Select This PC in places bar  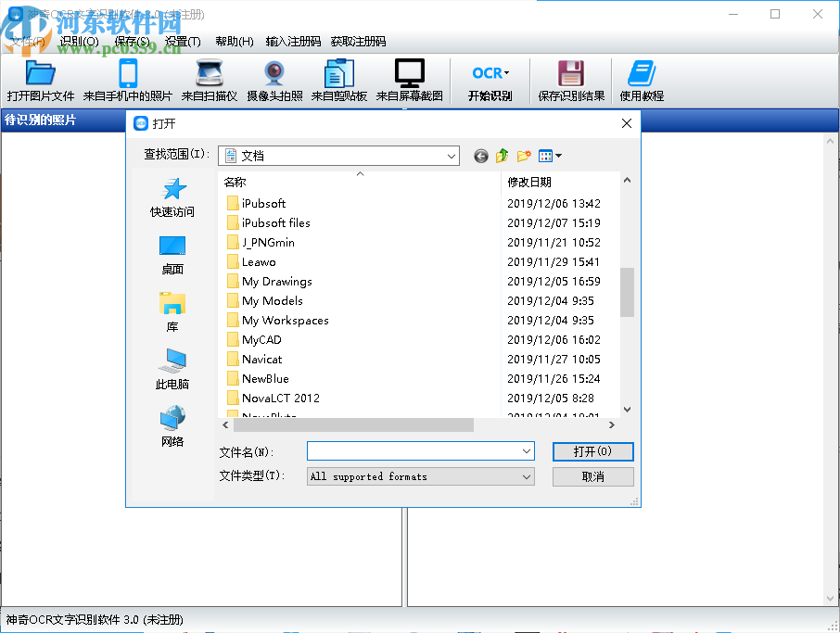(172, 370)
